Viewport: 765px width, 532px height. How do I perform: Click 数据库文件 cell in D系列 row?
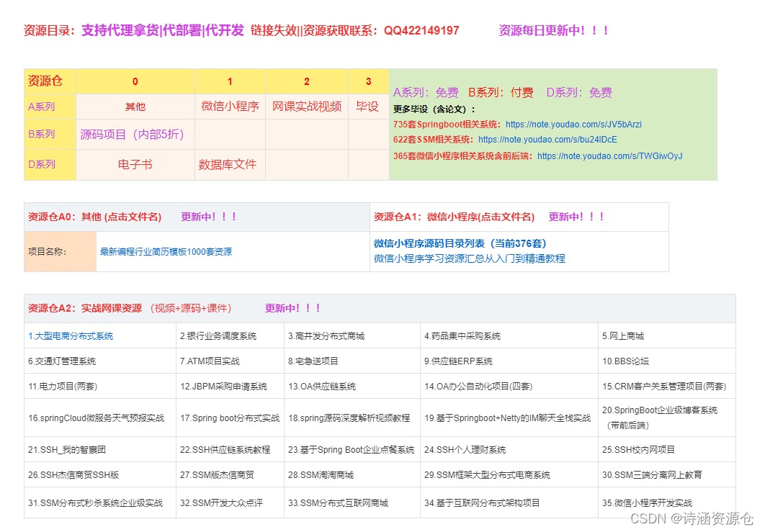tap(230, 165)
